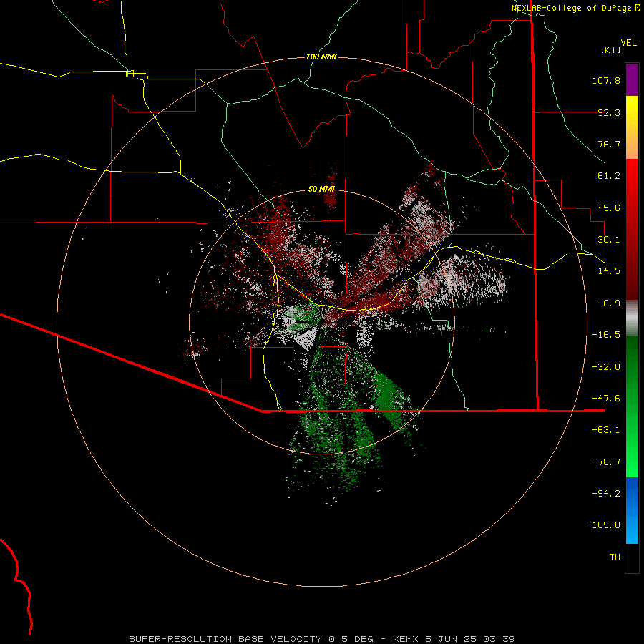Click the -63.1 value on velocity scale
The image size is (644, 644).
(606, 430)
